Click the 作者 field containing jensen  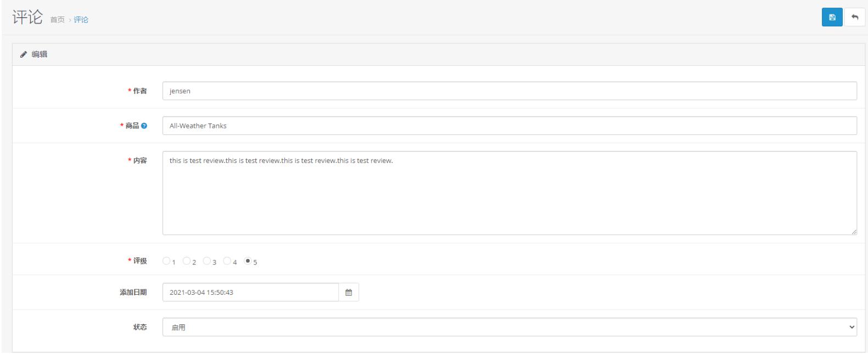pos(509,91)
